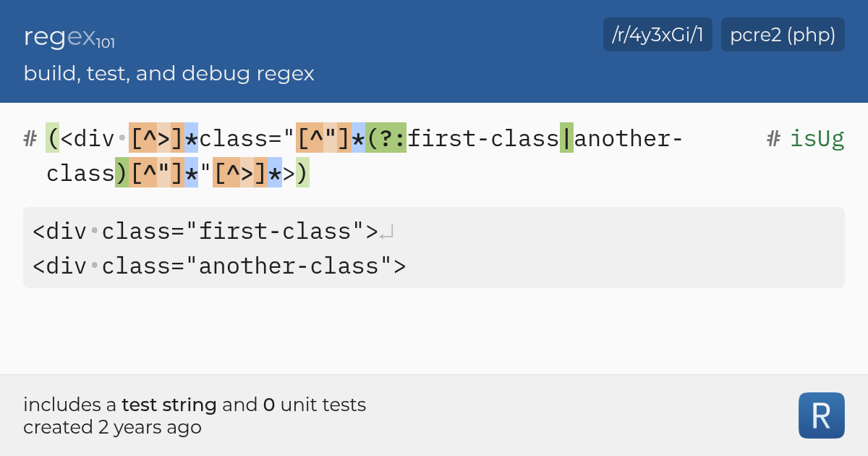Select the pcre2 (php) flavor badge
The width and height of the screenshot is (868, 456).
[782, 33]
